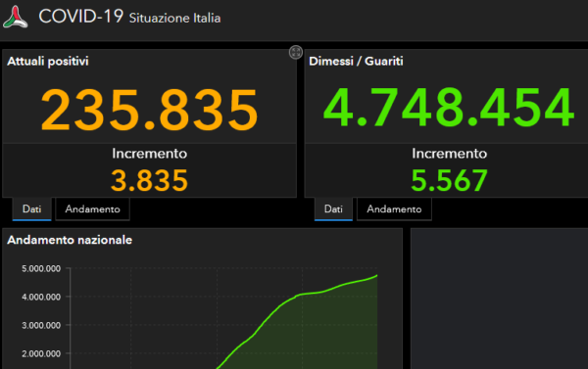Click the Dimessi / Guariti panel heading
This screenshot has height=369, width=588.
click(x=356, y=61)
